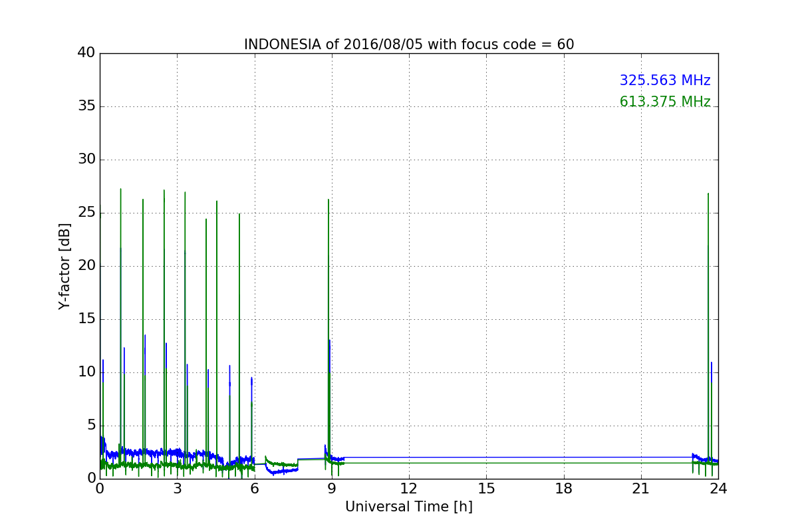Click x-axis tick label '3'
798x532 pixels.
point(177,489)
